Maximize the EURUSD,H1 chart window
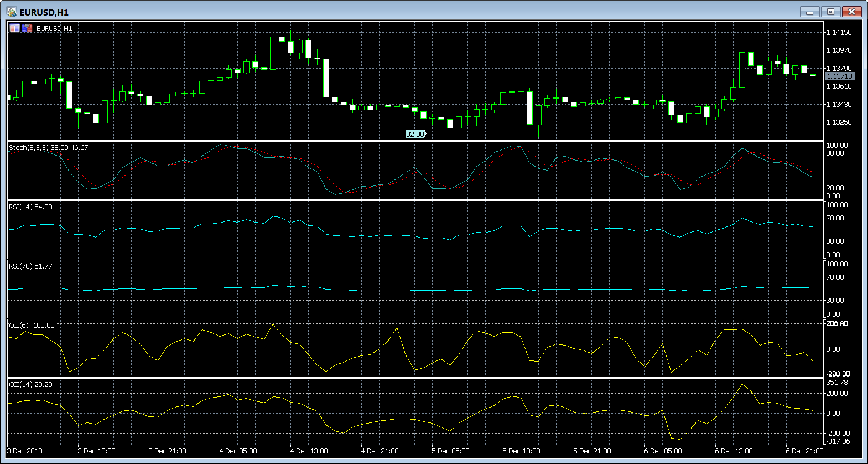Image resolution: width=868 pixels, height=464 pixels. click(x=831, y=12)
